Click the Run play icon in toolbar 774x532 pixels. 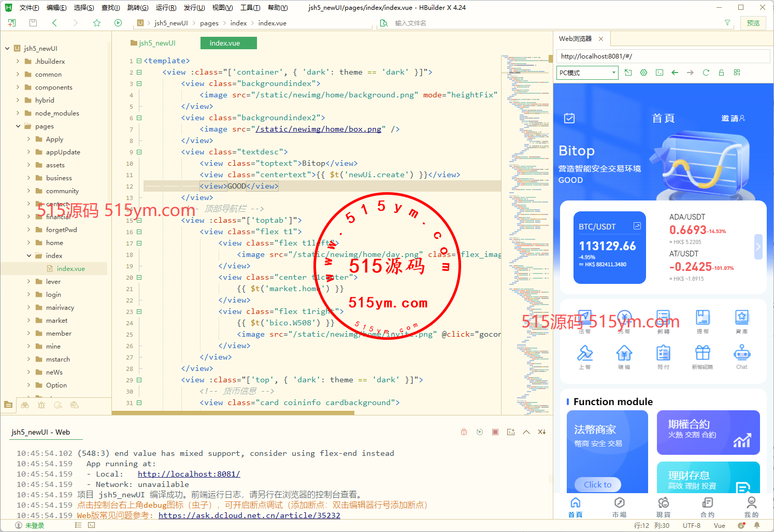(118, 23)
